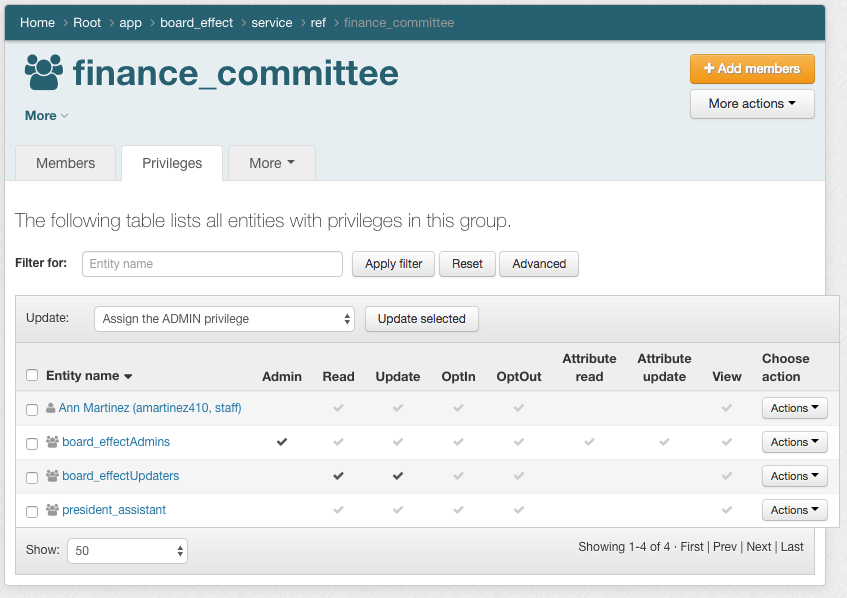Open Actions menu for board_effectAdmins
Screen dimensions: 847x598
point(795,442)
